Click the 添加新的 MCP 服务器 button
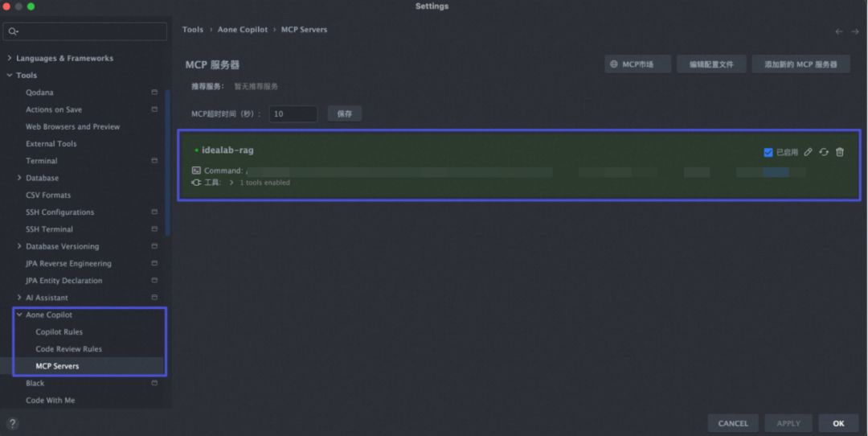868x436 pixels. (x=800, y=64)
